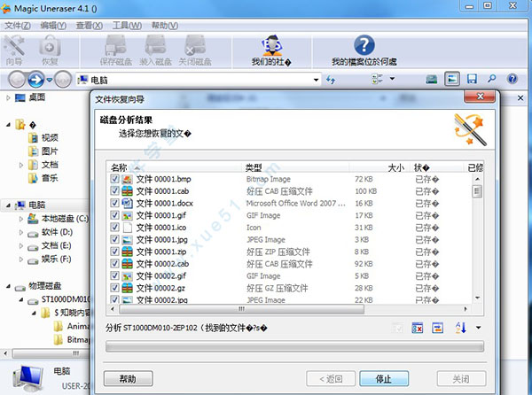Open the 工具 menu

(127, 26)
